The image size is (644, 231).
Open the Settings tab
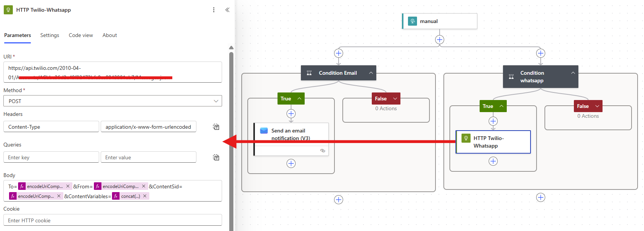coord(50,35)
